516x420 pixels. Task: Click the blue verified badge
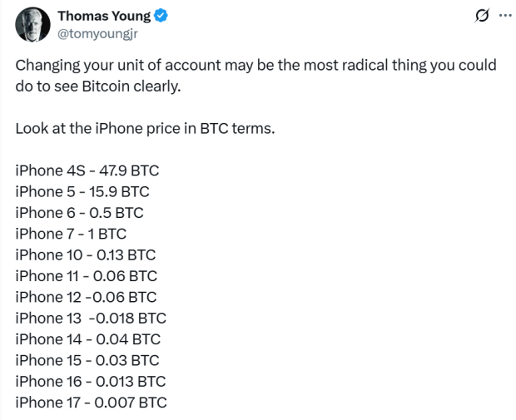161,17
